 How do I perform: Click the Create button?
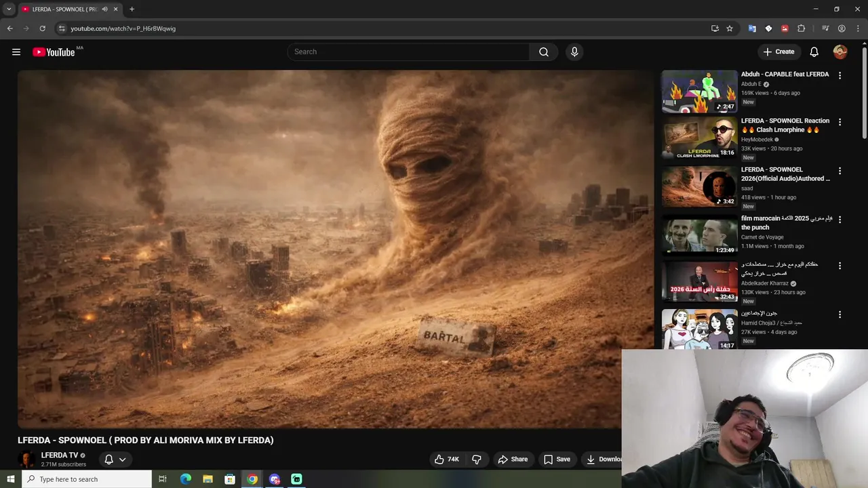[x=778, y=52]
